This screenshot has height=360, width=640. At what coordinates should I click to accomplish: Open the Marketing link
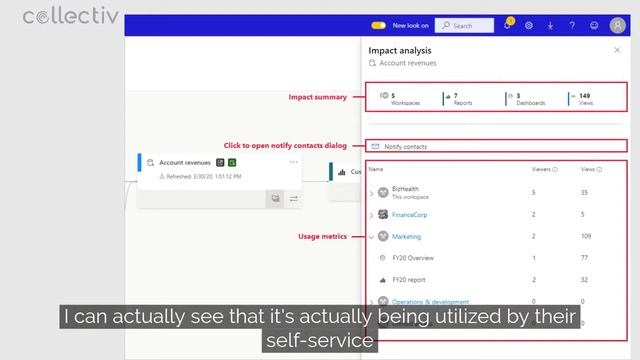(x=407, y=236)
